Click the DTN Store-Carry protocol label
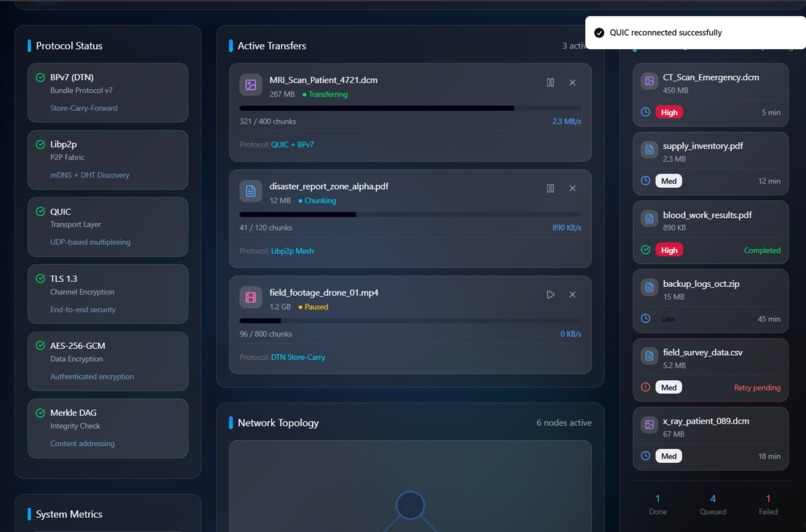This screenshot has width=806, height=532. pyautogui.click(x=298, y=357)
